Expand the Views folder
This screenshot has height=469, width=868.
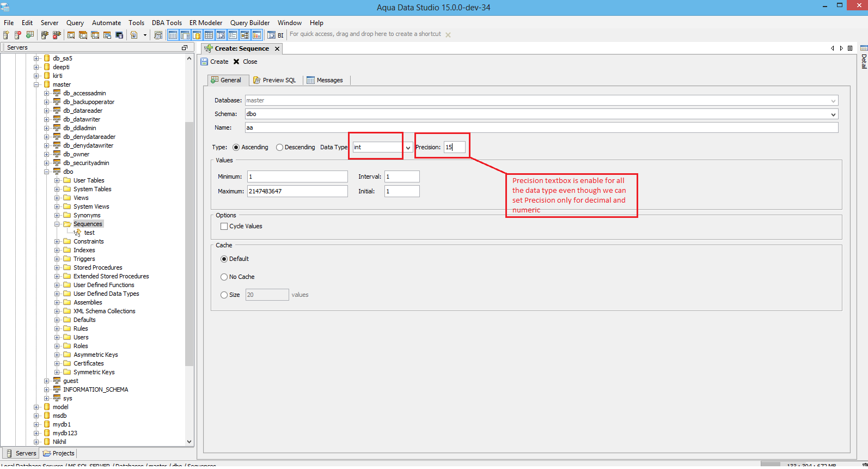pos(57,198)
